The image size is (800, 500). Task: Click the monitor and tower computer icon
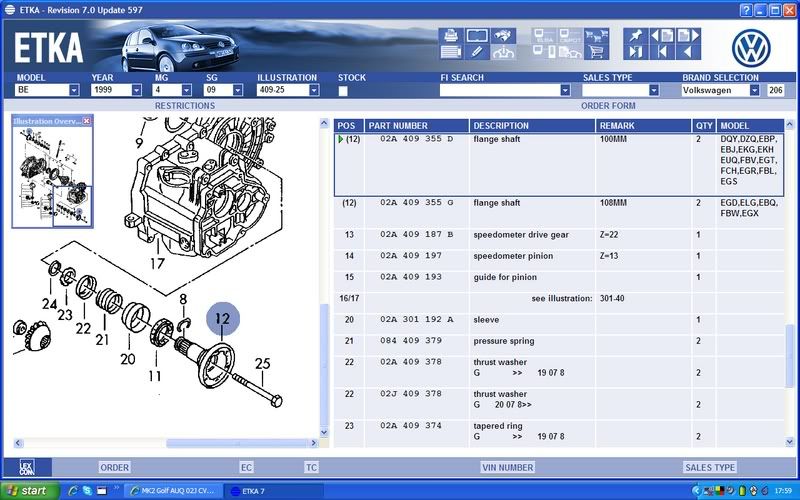point(544,52)
